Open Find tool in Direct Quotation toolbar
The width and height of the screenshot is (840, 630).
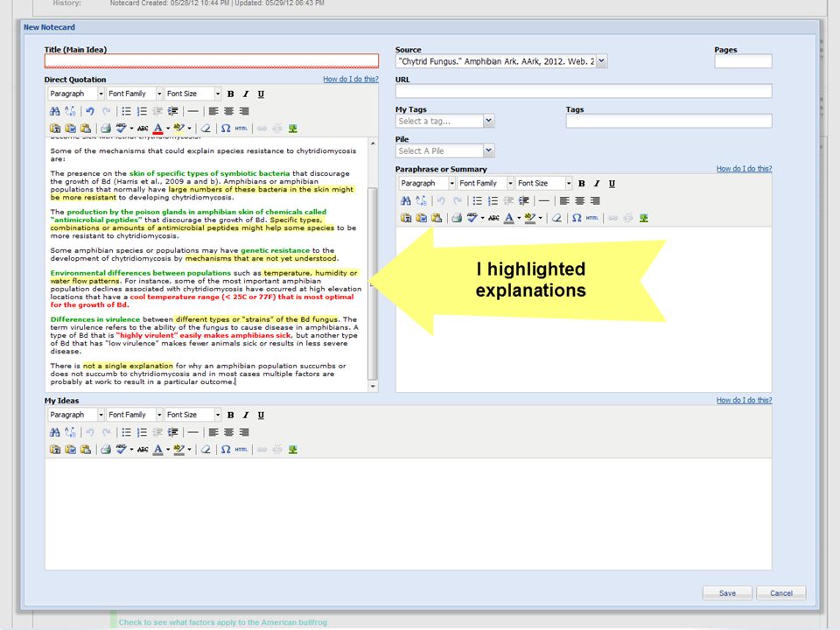(54, 111)
